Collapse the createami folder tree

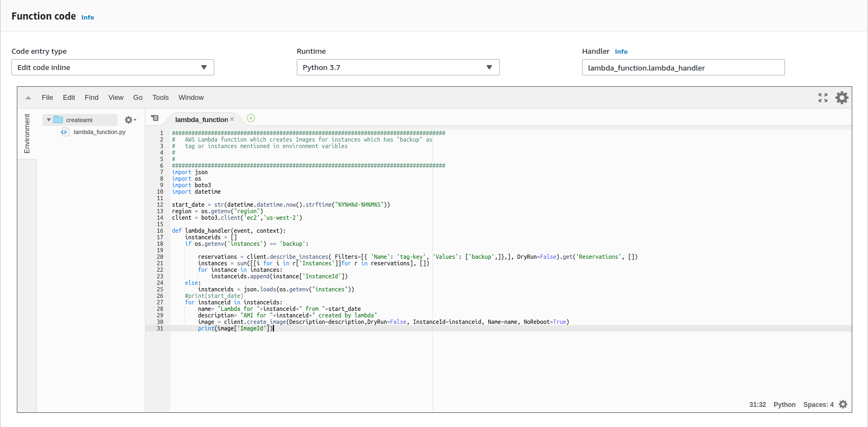coord(49,120)
